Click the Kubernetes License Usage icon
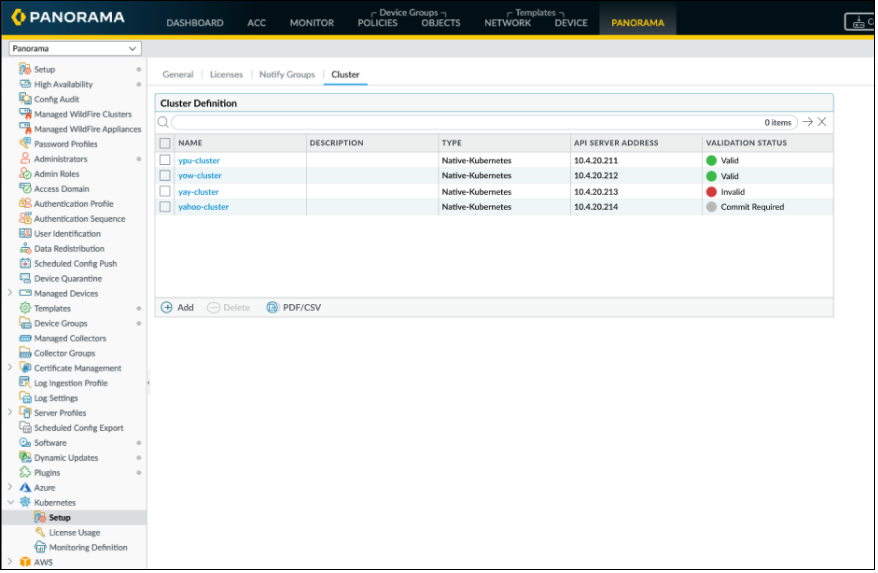The width and height of the screenshot is (878, 573). click(x=40, y=533)
